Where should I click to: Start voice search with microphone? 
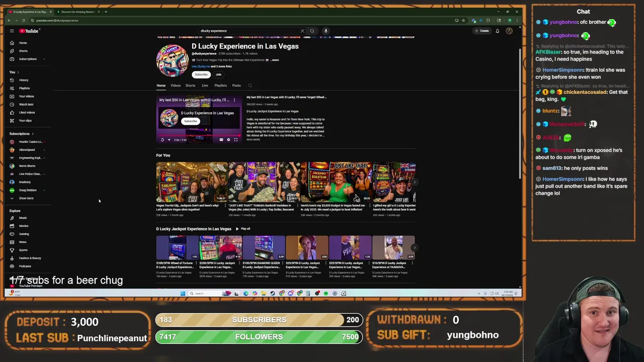pyautogui.click(x=326, y=31)
